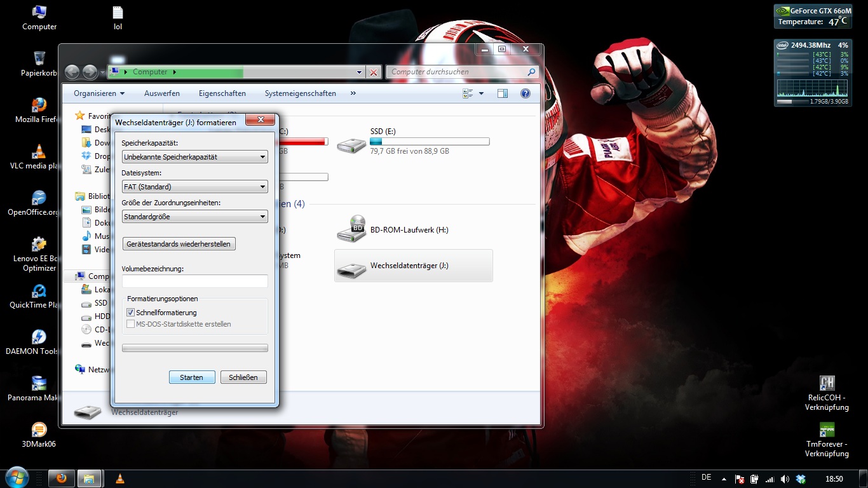Click Systemeigenschaften in the toolbar

tap(301, 93)
